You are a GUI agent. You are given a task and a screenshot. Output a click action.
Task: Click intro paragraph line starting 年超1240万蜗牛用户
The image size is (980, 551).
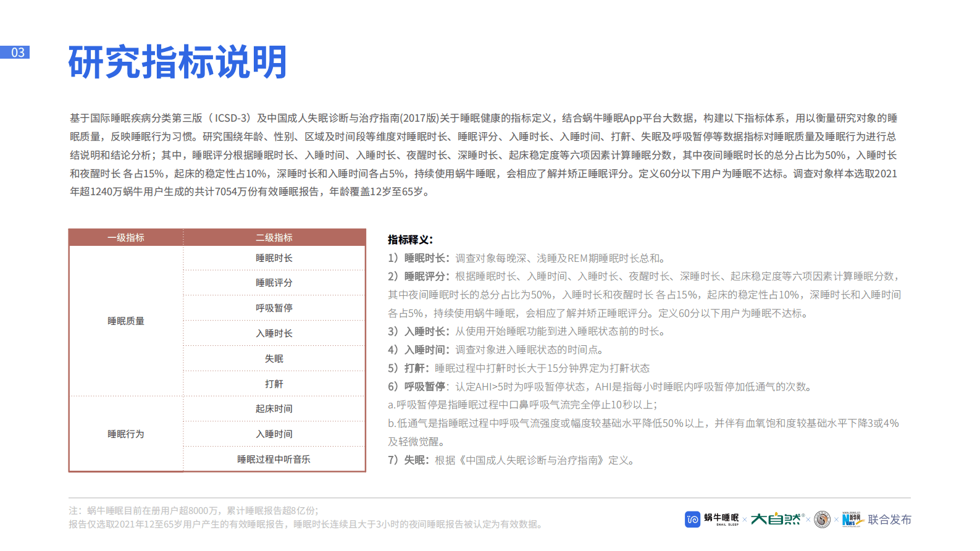(x=250, y=191)
